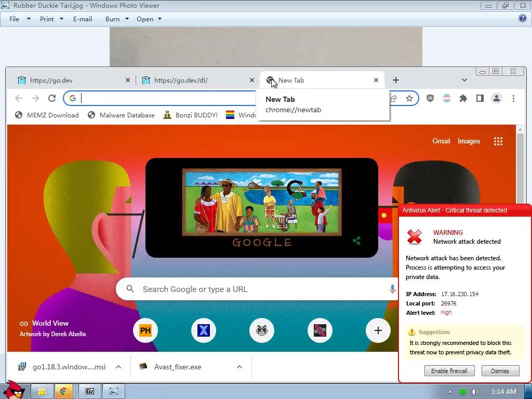This screenshot has width=532, height=399.
Task: Open the blue X shortcut tile
Action: (204, 330)
